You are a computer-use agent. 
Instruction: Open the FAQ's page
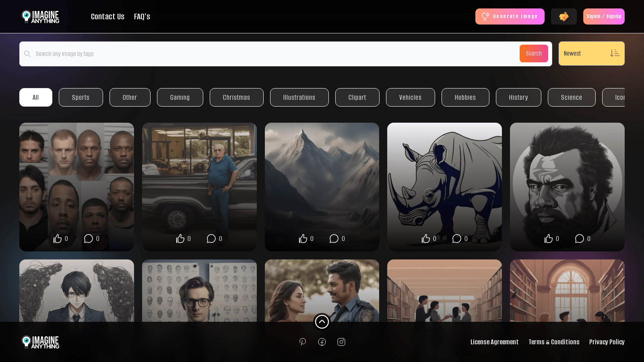pyautogui.click(x=142, y=16)
